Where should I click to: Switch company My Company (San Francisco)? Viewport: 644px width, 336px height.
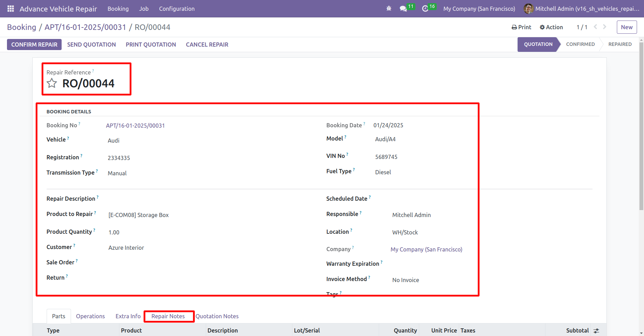[x=479, y=9]
